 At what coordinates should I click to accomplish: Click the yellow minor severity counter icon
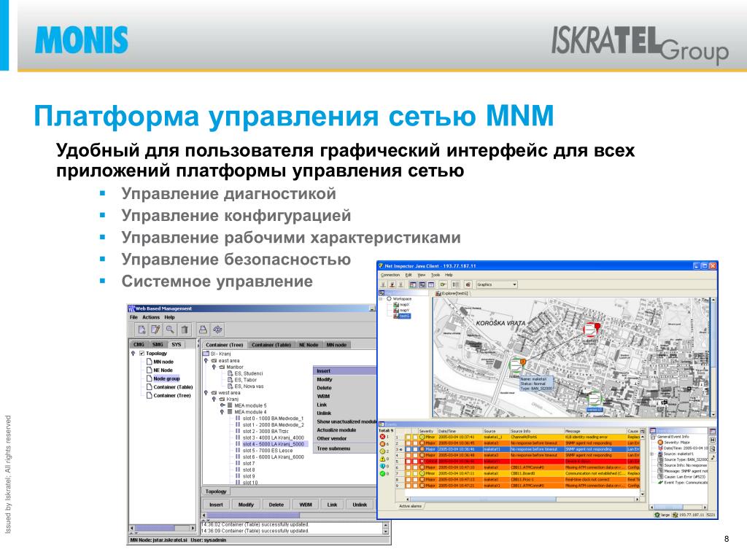382,451
